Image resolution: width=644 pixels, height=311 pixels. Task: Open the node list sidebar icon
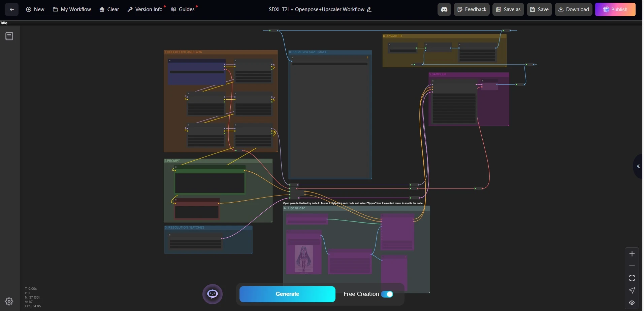pyautogui.click(x=9, y=36)
